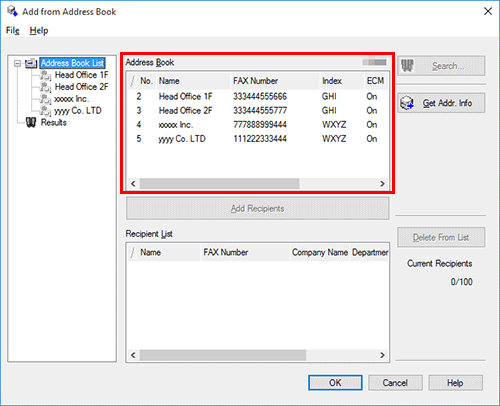Open Results binoculars icon in tree
The image size is (500, 406).
click(x=31, y=123)
